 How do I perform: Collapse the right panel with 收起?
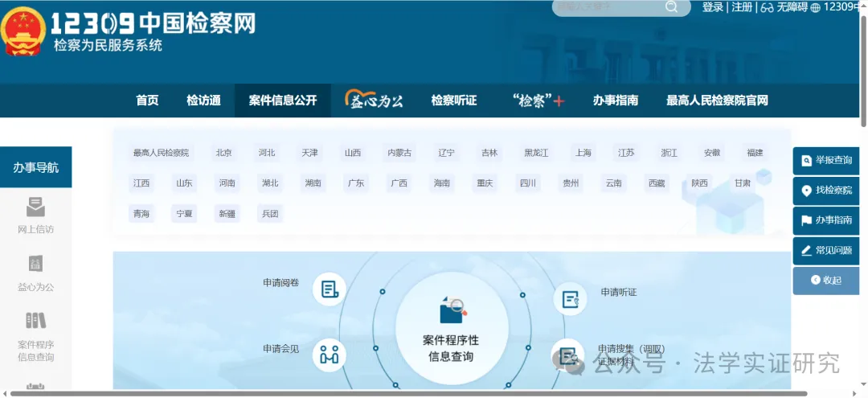[826, 280]
